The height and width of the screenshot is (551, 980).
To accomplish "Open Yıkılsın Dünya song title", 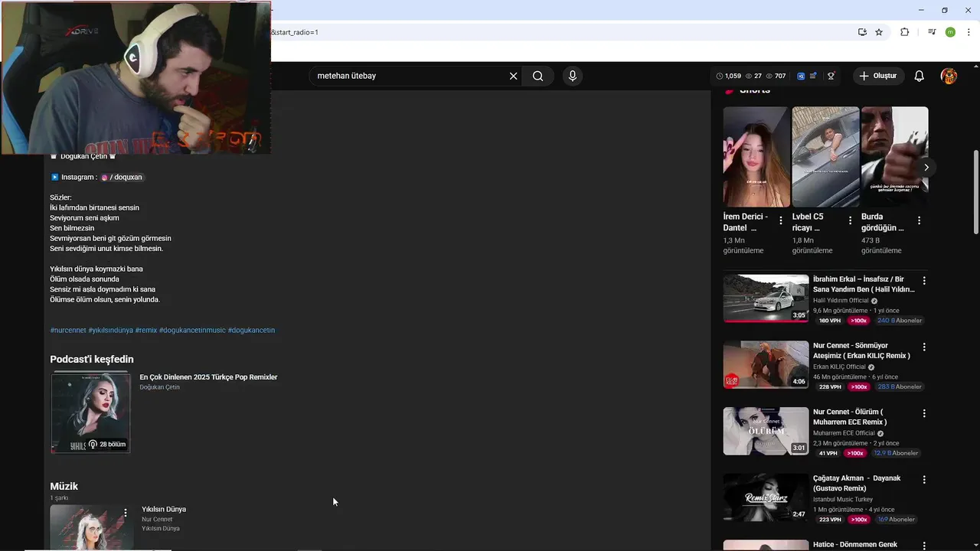I will [x=164, y=509].
